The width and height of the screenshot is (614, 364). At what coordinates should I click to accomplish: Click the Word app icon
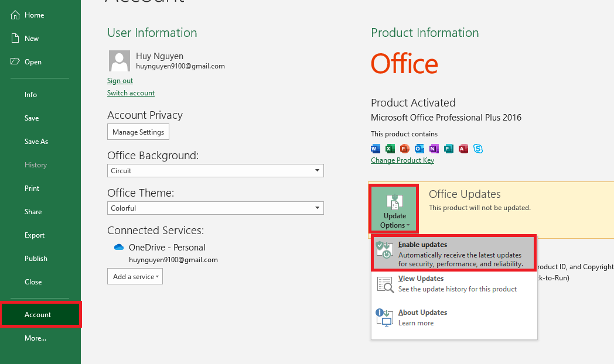point(376,149)
